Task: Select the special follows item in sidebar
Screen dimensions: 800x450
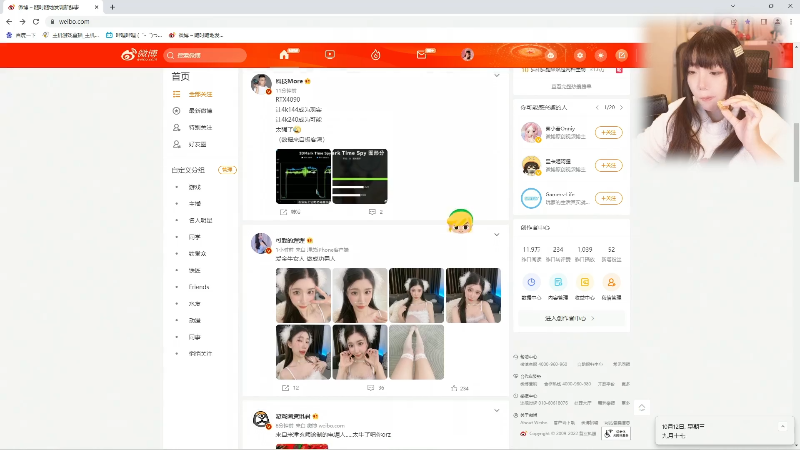Action: (x=201, y=128)
